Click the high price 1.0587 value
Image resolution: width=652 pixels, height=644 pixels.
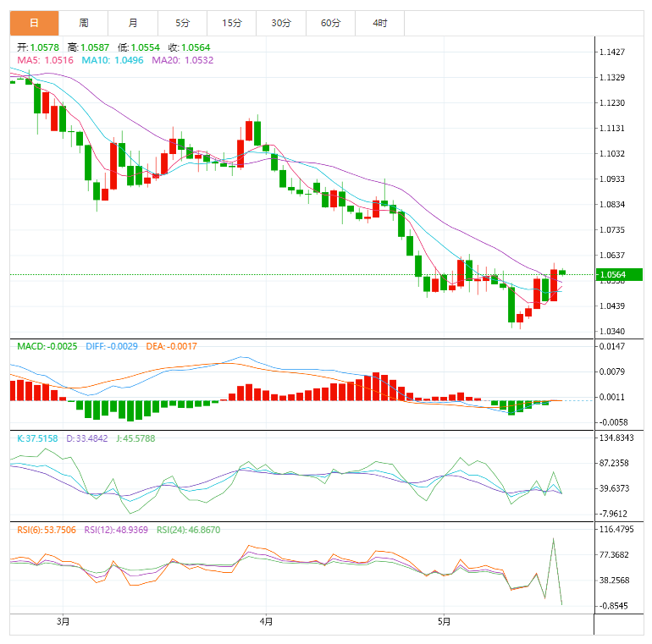click(x=95, y=47)
